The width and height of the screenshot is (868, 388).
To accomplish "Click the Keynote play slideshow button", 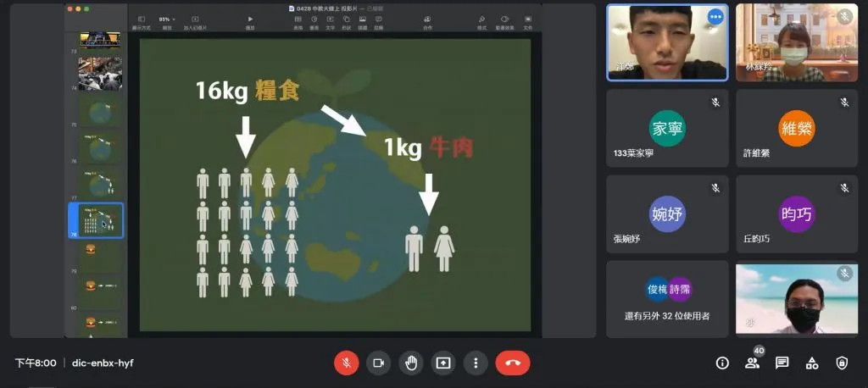I will pyautogui.click(x=250, y=19).
